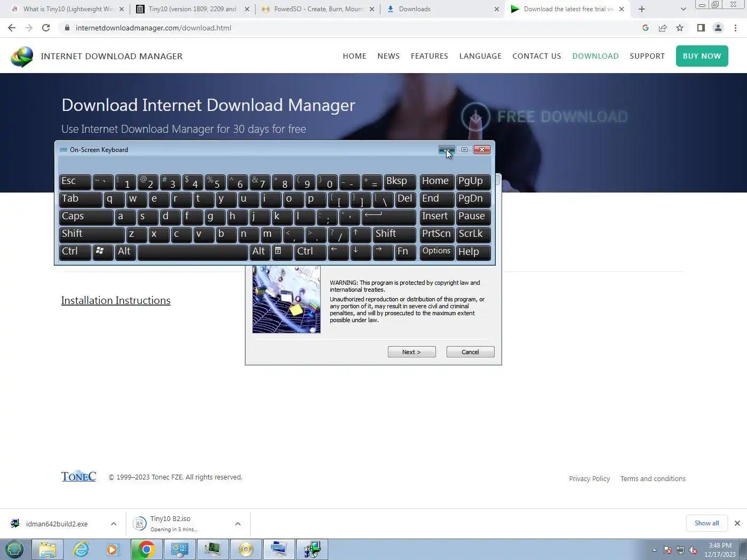
Task: Open the Windows Start orb
Action: click(14, 549)
